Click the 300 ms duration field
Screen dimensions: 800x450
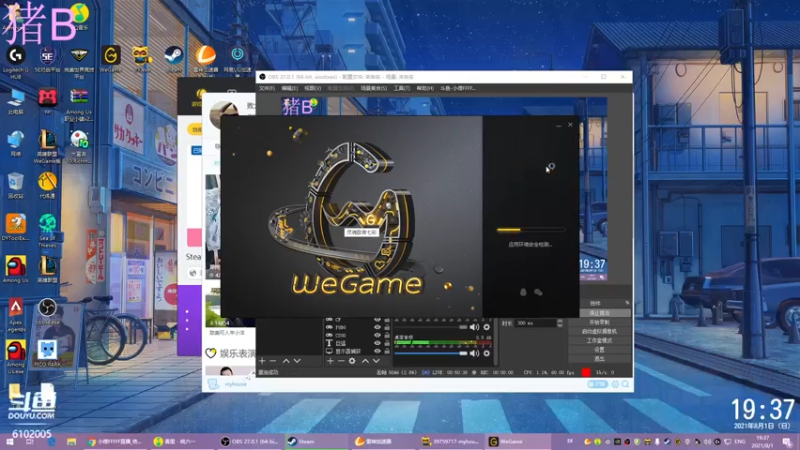535,323
